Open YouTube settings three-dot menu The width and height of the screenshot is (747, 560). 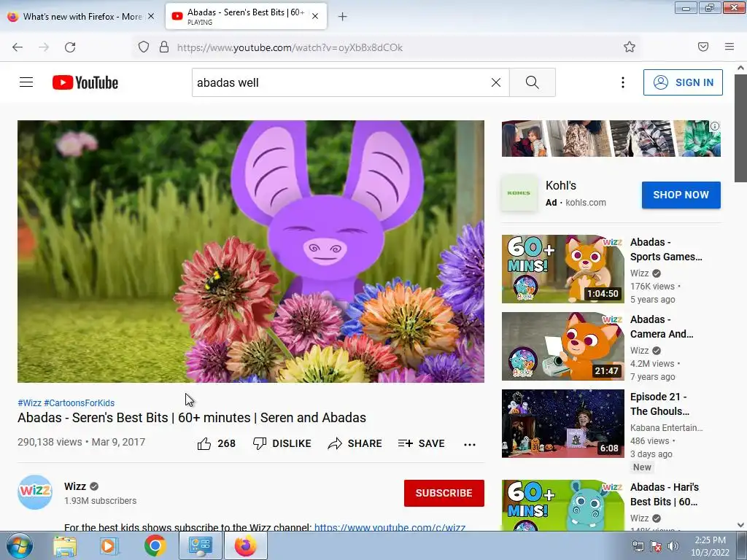623,82
